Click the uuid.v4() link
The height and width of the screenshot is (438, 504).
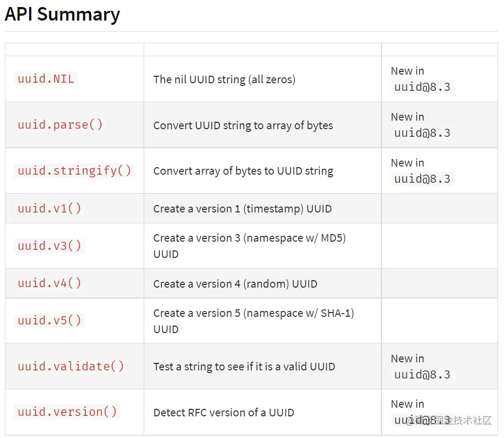pyautogui.click(x=49, y=283)
